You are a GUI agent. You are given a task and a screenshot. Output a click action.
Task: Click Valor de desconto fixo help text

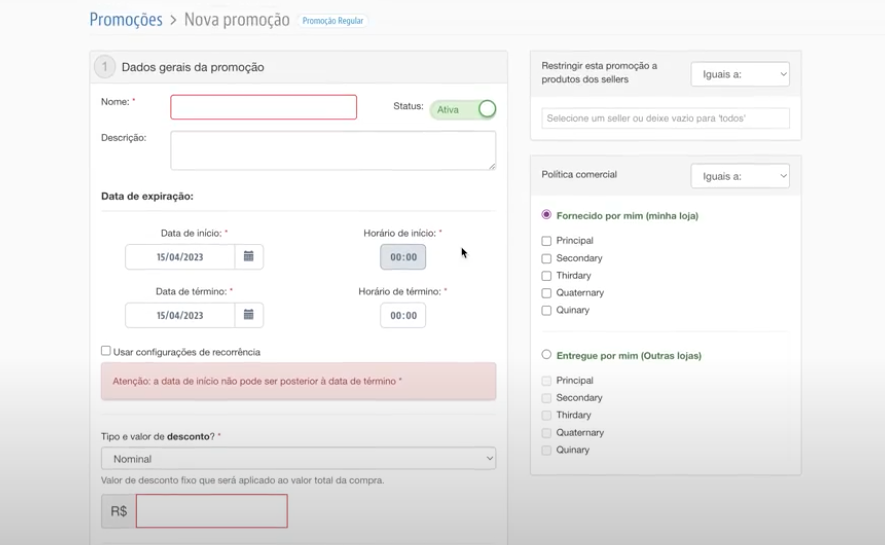243,481
